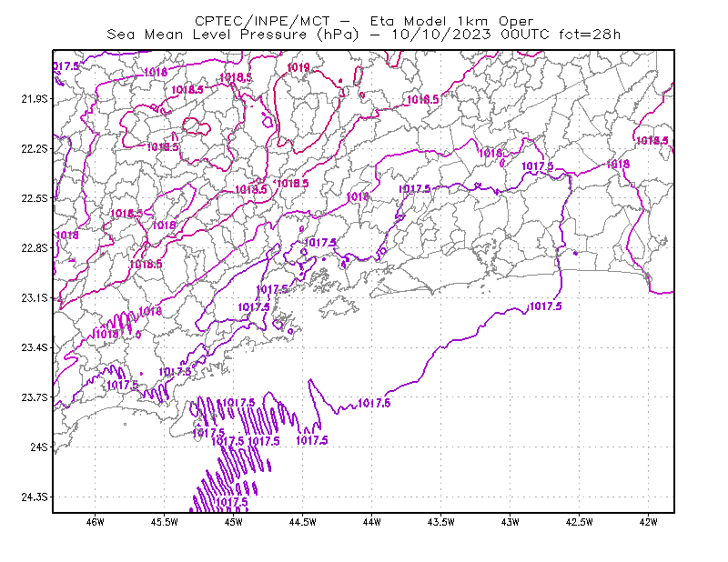This screenshot has width=728, height=562.
Task: Click the 'Eta Model 1km Oper' title text
Action: pyautogui.click(x=451, y=21)
